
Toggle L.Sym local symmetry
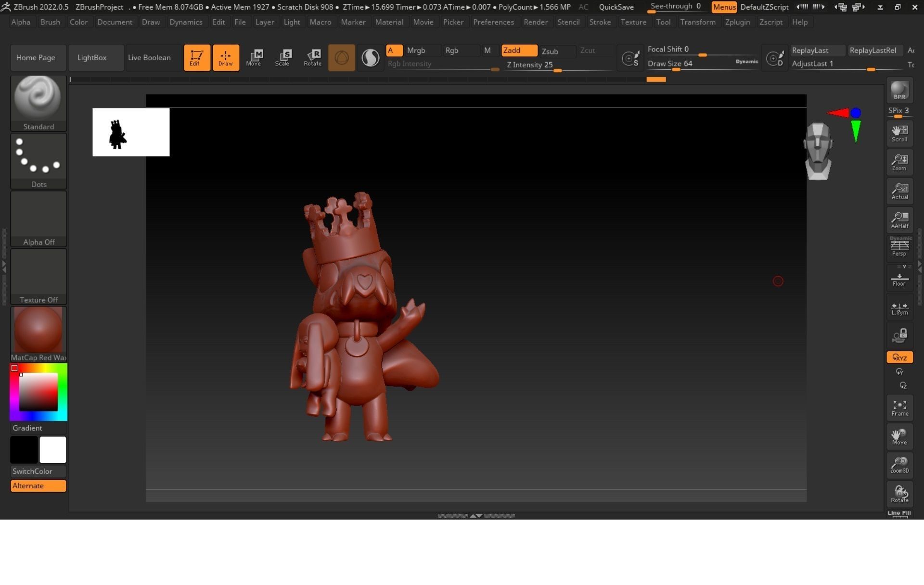[899, 307]
